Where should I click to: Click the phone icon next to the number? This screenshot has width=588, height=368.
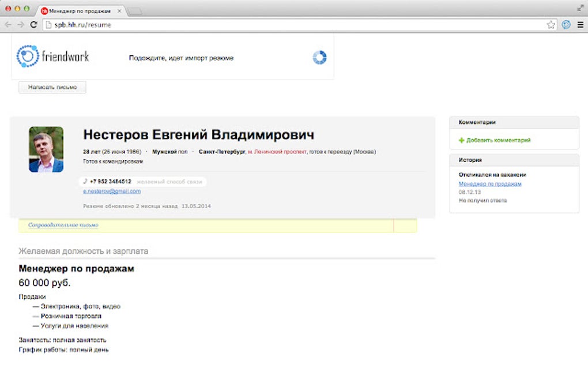pyautogui.click(x=85, y=181)
